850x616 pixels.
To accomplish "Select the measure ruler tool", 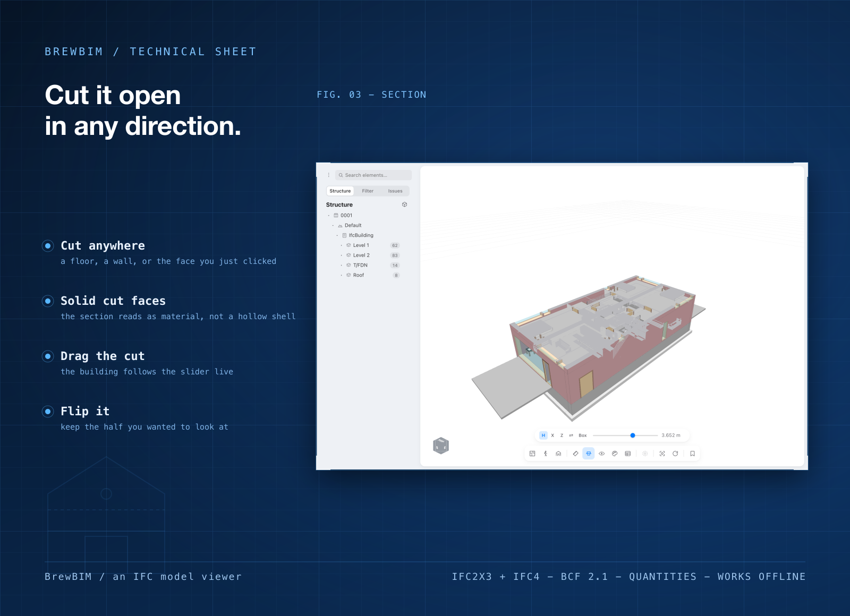I will (575, 454).
